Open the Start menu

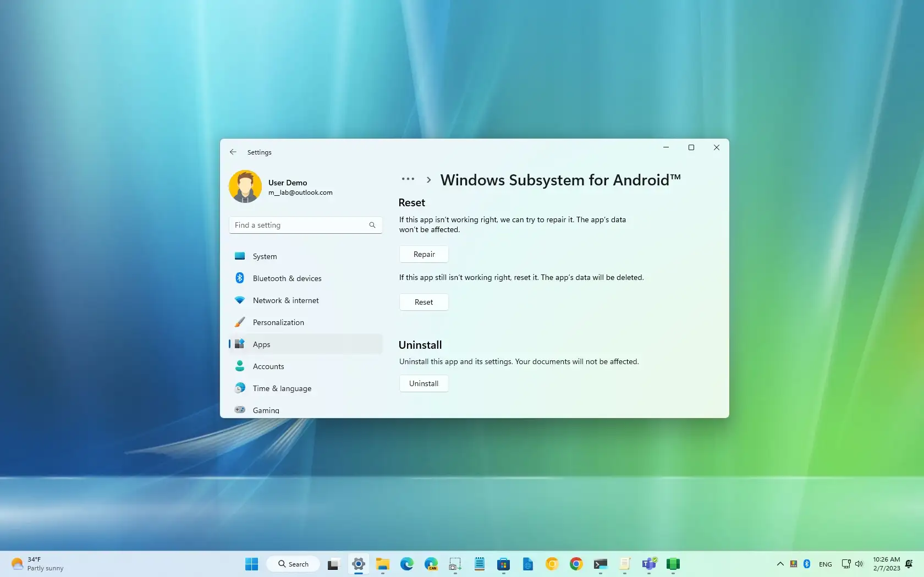click(251, 564)
